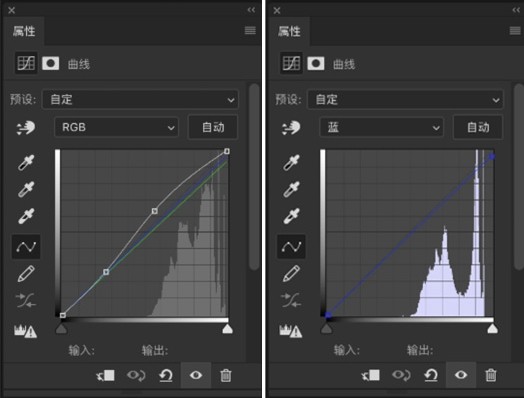The height and width of the screenshot is (398, 524).
Task: Open the left panel flyout menu
Action: (x=250, y=31)
